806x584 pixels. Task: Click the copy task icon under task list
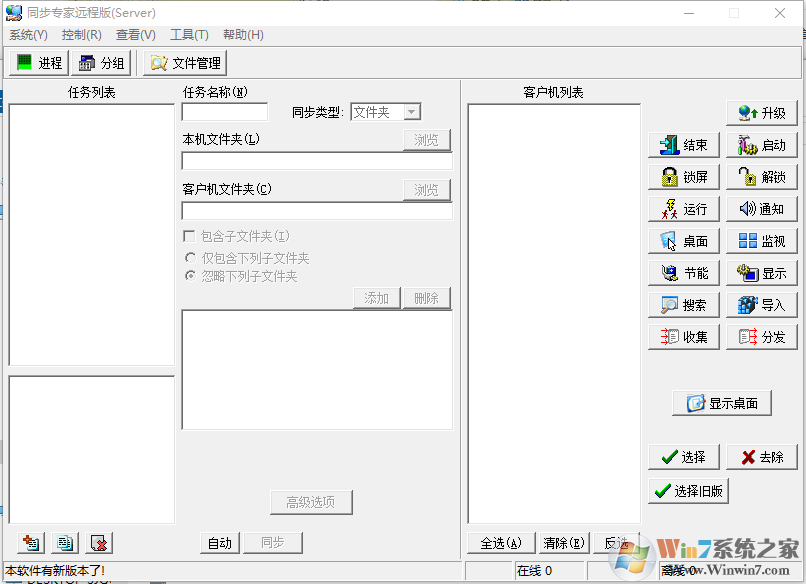point(65,543)
